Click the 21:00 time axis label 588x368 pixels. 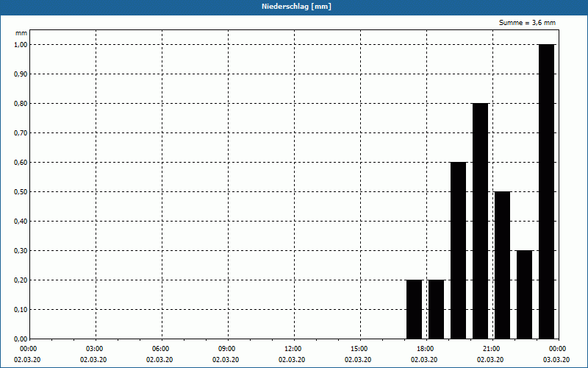pyautogui.click(x=492, y=349)
